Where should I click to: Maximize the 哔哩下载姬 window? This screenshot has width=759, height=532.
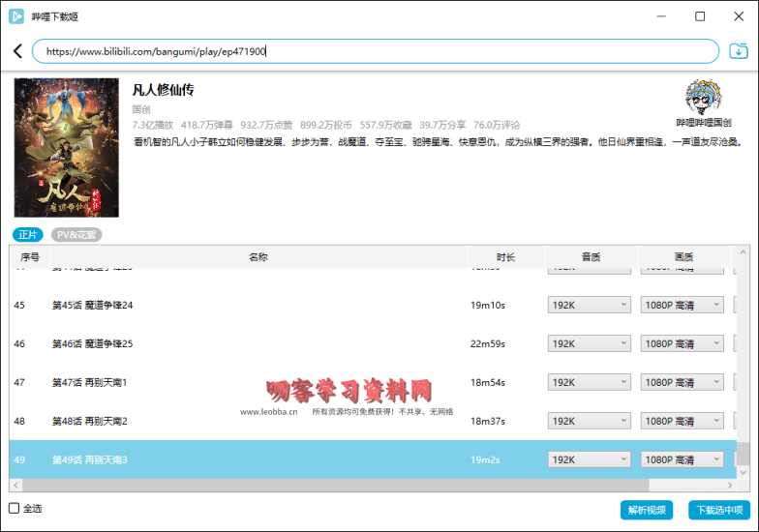(700, 16)
